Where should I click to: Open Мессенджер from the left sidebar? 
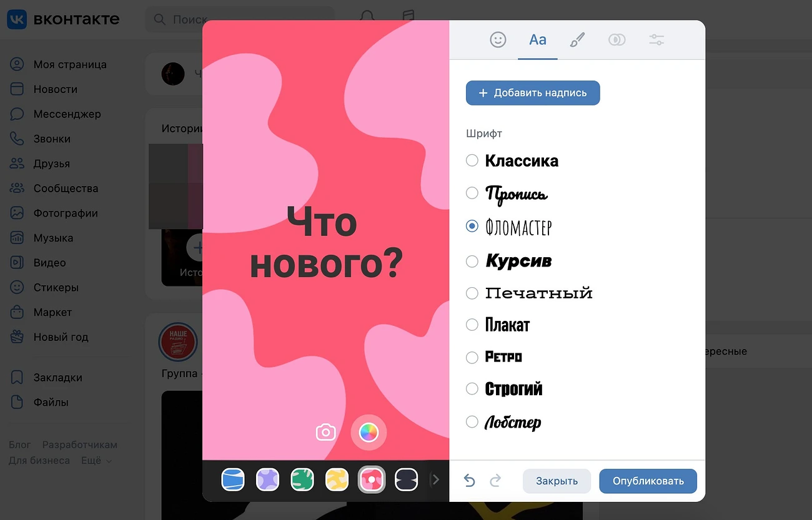click(x=67, y=114)
